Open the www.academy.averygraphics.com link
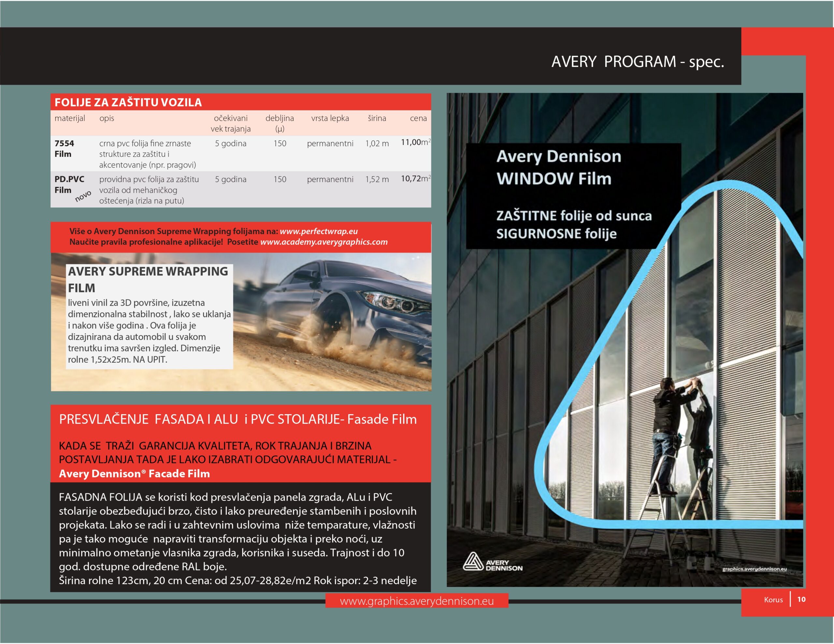The height and width of the screenshot is (644, 834). point(324,242)
